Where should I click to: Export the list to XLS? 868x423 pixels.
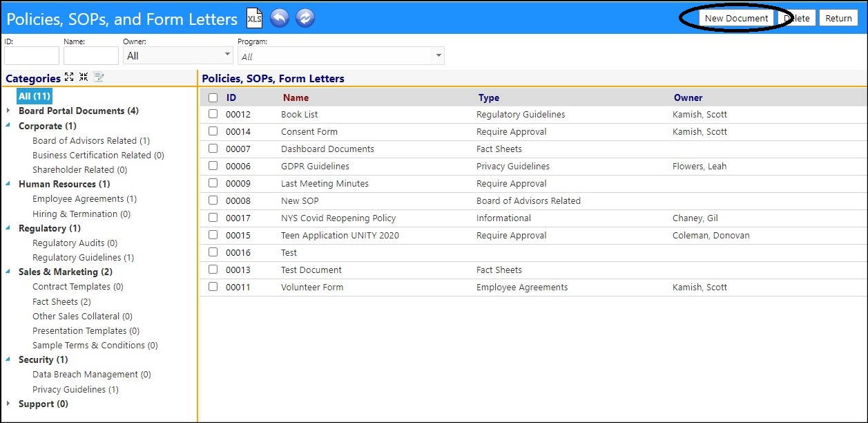(255, 18)
